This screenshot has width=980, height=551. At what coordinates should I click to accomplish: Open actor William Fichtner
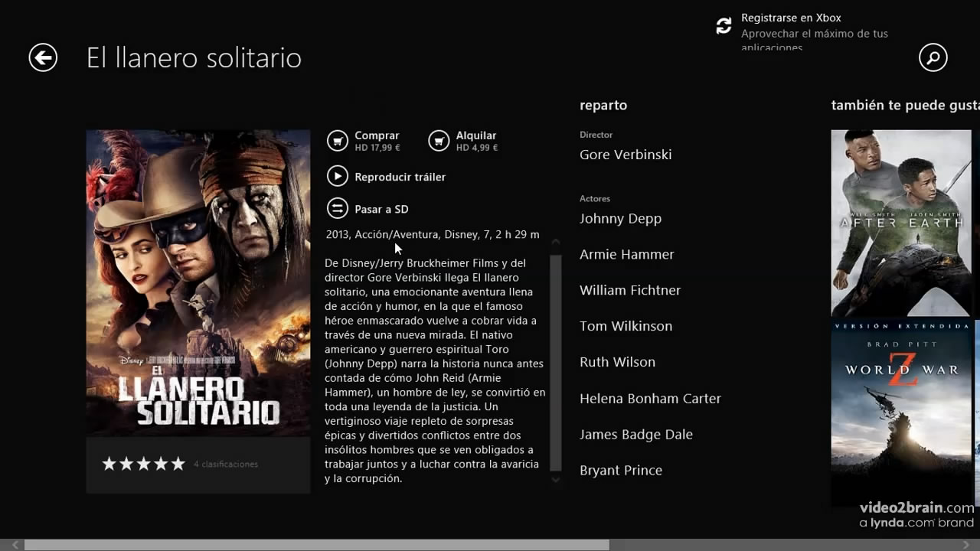630,290
